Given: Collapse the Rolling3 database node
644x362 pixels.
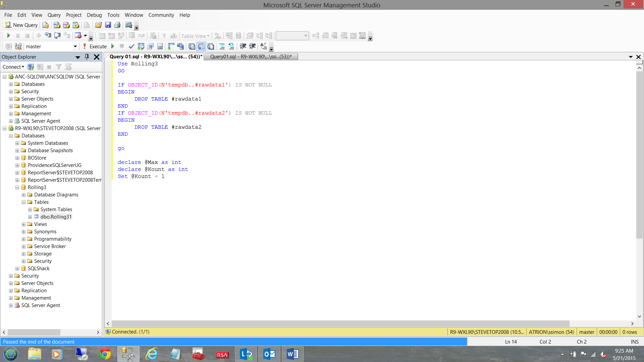Looking at the screenshot, I should point(17,188).
